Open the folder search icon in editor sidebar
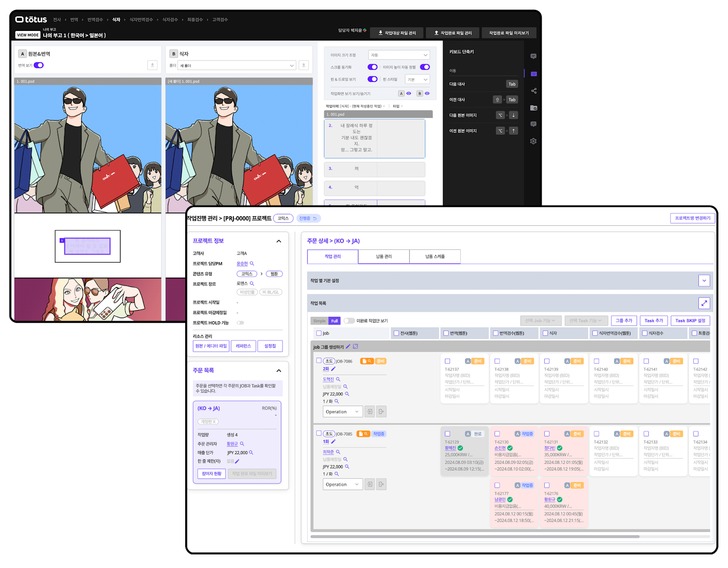Viewport: 728px width, 568px height. 533,108
